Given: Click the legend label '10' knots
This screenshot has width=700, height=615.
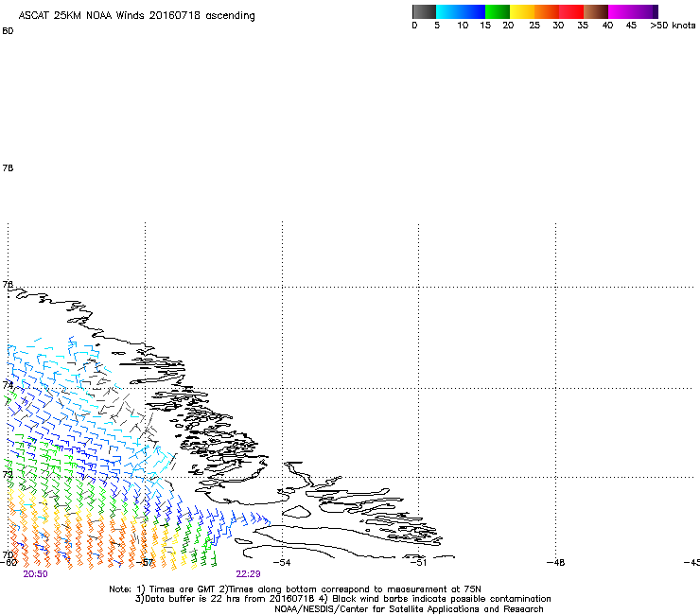Looking at the screenshot, I should tap(463, 26).
